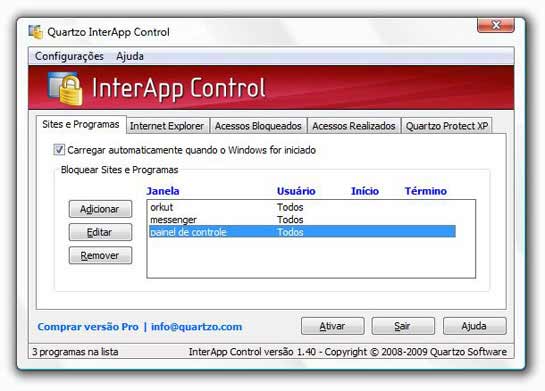
Task: Click the Início column header
Action: [x=365, y=191]
